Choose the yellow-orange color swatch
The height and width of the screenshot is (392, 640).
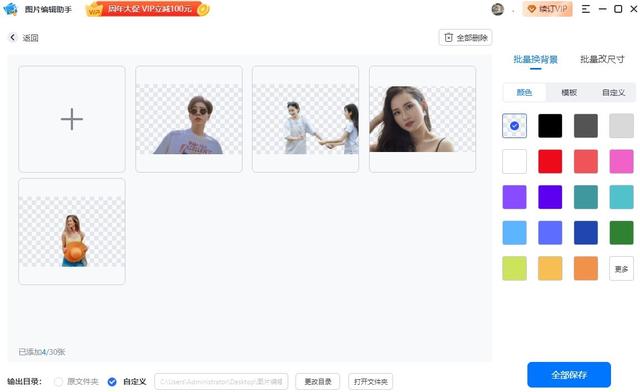[550, 268]
